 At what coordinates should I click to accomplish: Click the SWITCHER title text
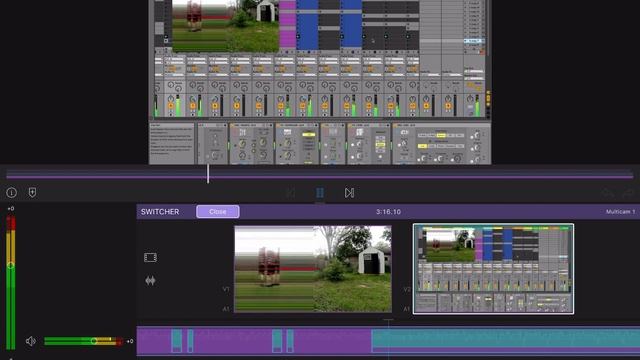pos(160,212)
